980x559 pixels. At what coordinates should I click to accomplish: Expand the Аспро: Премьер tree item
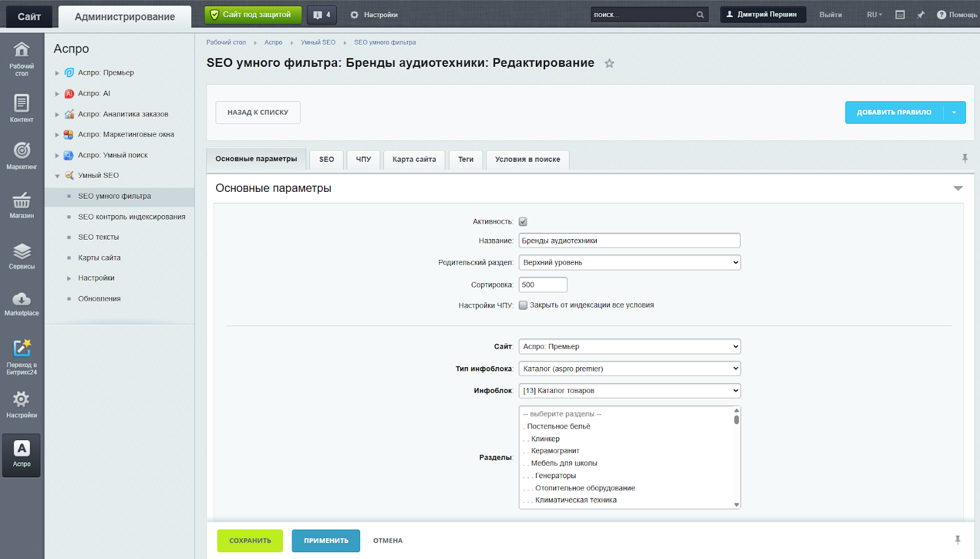point(57,73)
